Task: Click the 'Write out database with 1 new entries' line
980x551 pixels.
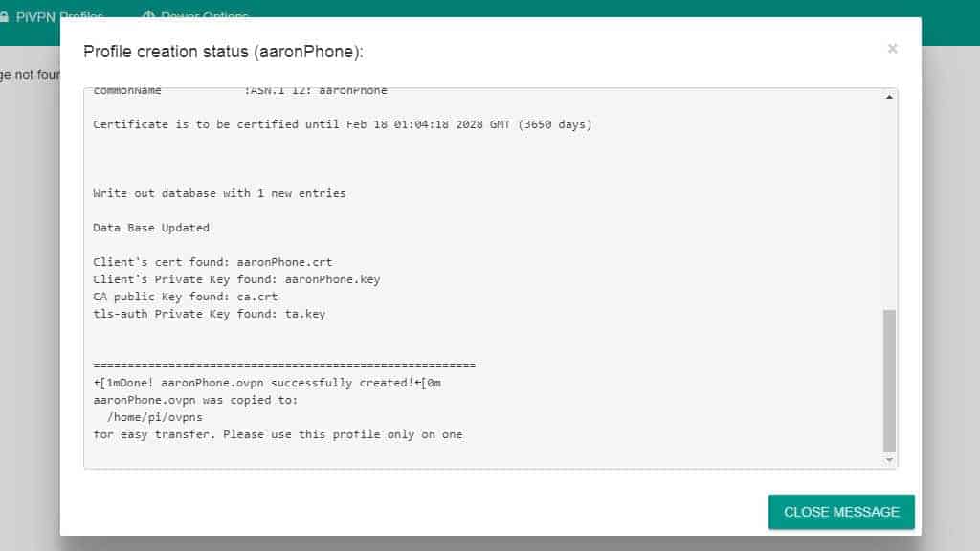Action: [x=219, y=193]
